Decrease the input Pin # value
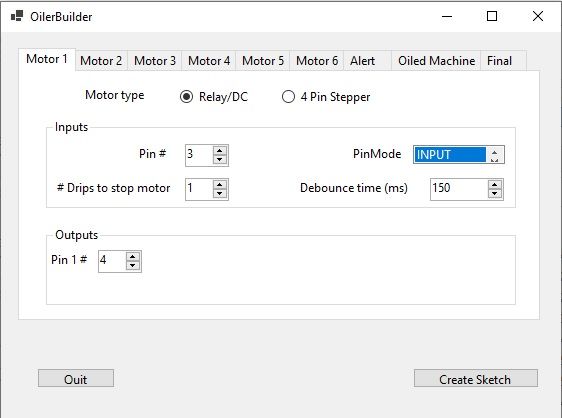562x418 pixels. coord(219,160)
